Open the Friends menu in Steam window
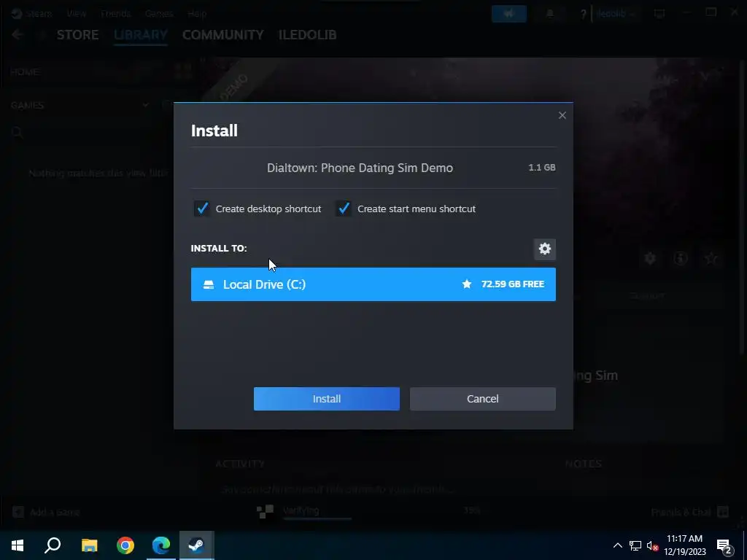This screenshot has height=560, width=747. click(115, 13)
